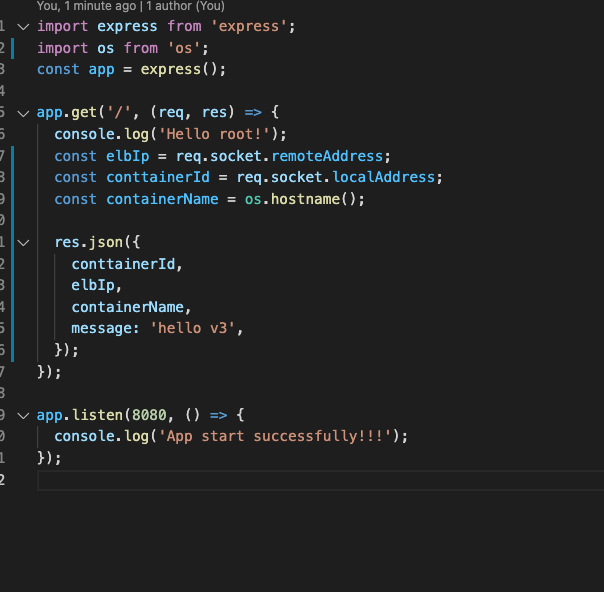Click elbIp inside the res.json object
Viewport: 604px width, 592px height.
93,285
